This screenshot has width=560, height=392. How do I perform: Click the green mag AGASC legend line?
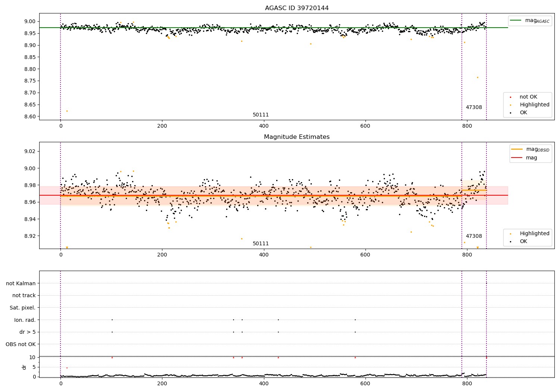[x=516, y=21]
